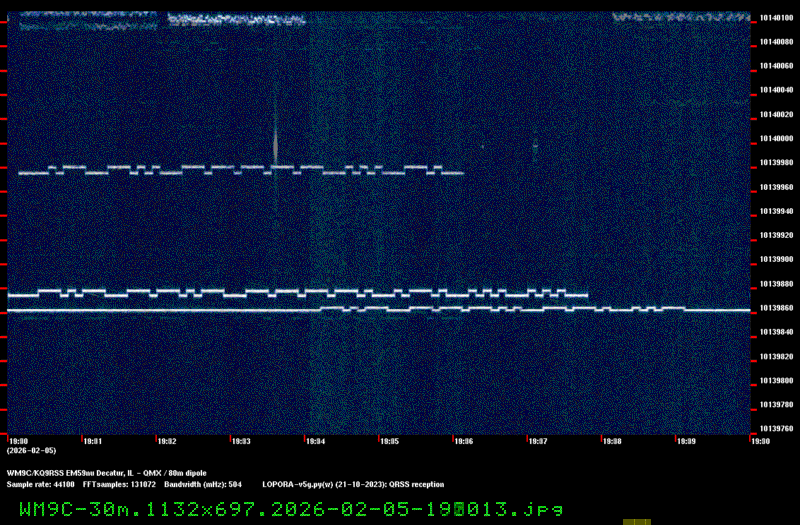The height and width of the screenshot is (525, 800).
Task: Click the 10139760 frequency label
Action: pos(776,429)
